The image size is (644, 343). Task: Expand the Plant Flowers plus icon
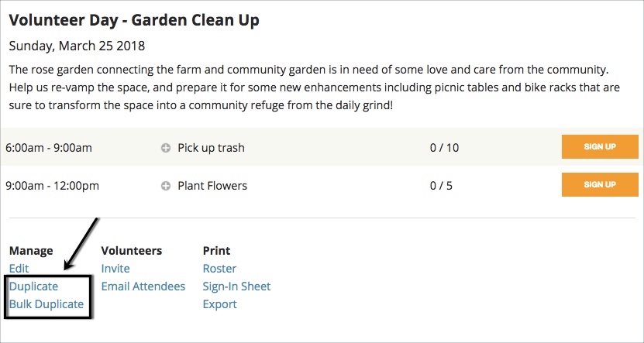click(x=166, y=186)
